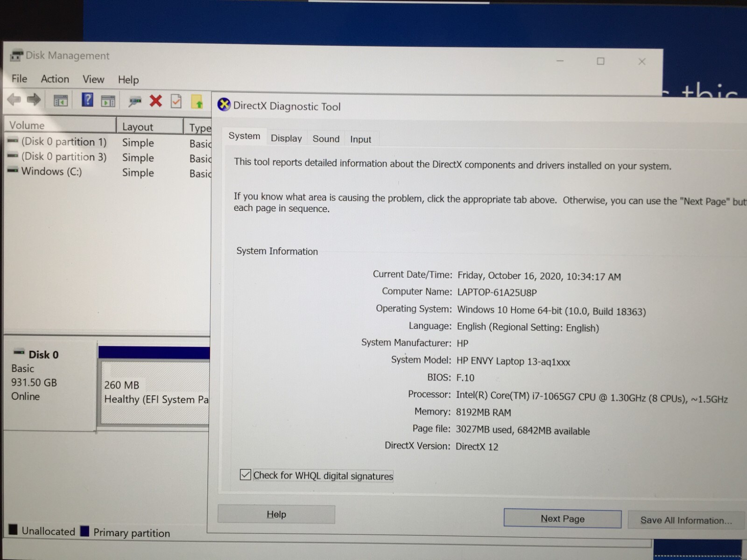The image size is (747, 560).
Task: Switch to the Sound tab
Action: (326, 139)
